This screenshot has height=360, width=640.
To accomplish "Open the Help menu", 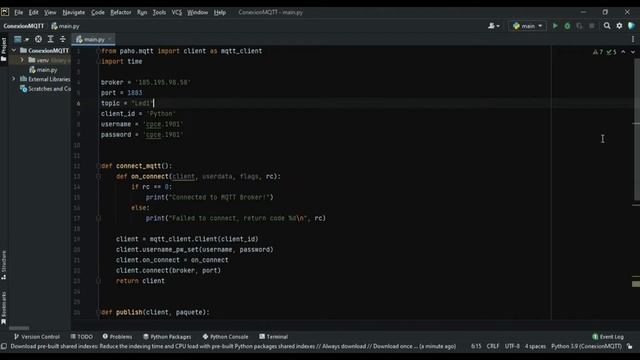I will (x=220, y=12).
